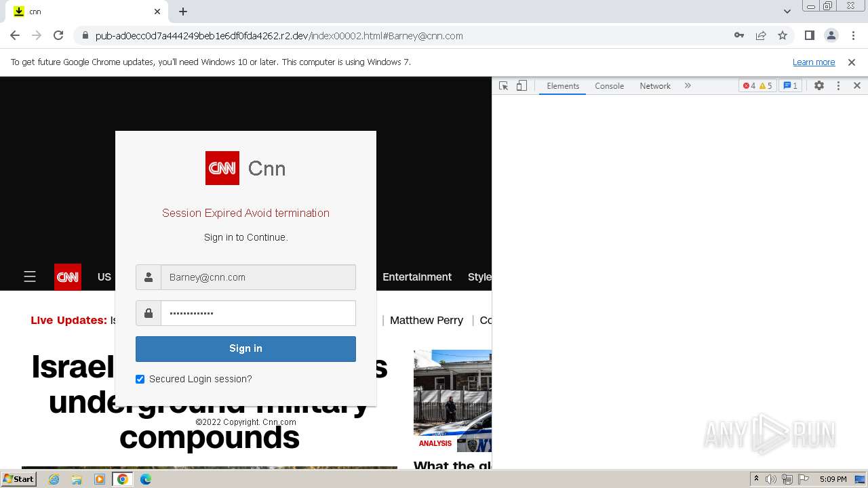Share this page via share icon
This screenshot has width=868, height=488.
tap(761, 35)
